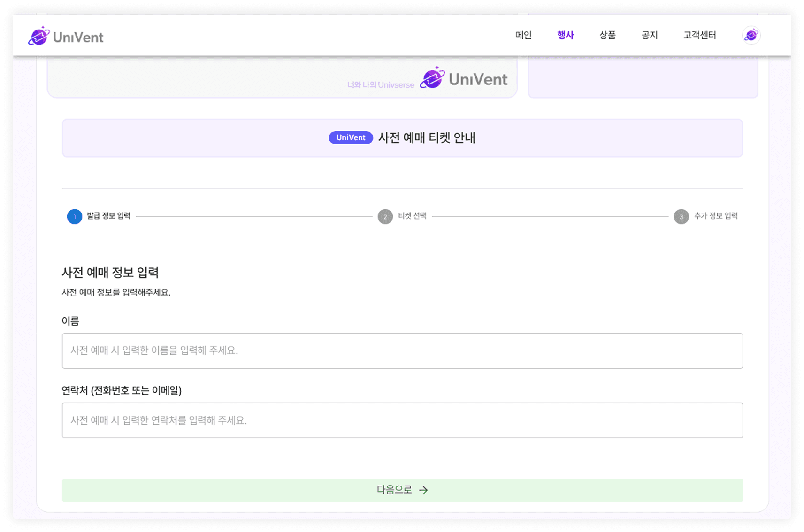Click the 이름 field label
This screenshot has width=804, height=532.
point(70,321)
